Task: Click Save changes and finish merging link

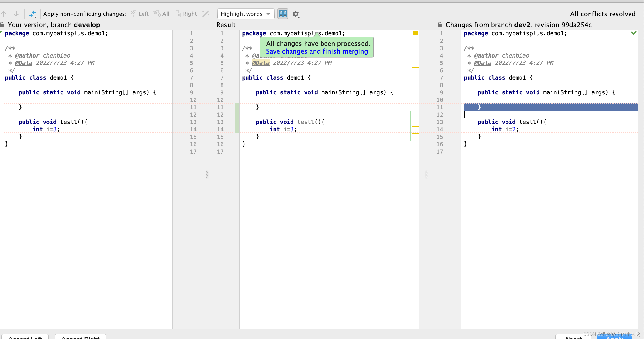Action: (317, 51)
